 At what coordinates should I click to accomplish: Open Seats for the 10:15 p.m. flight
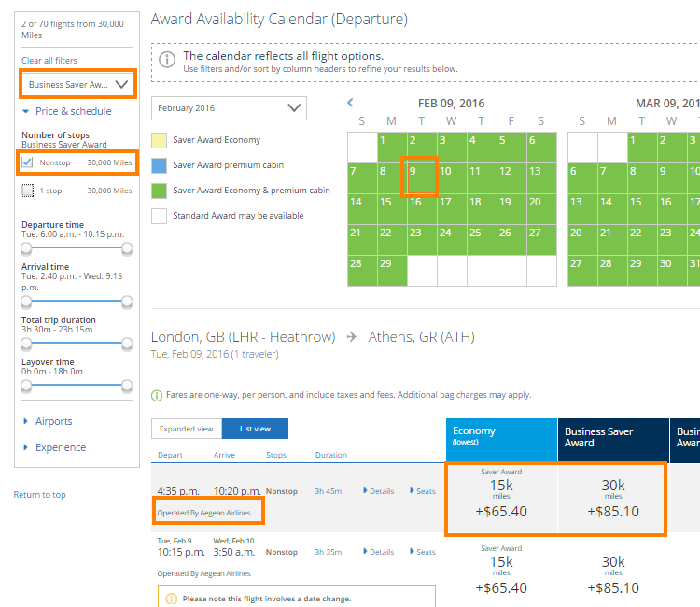(x=422, y=552)
